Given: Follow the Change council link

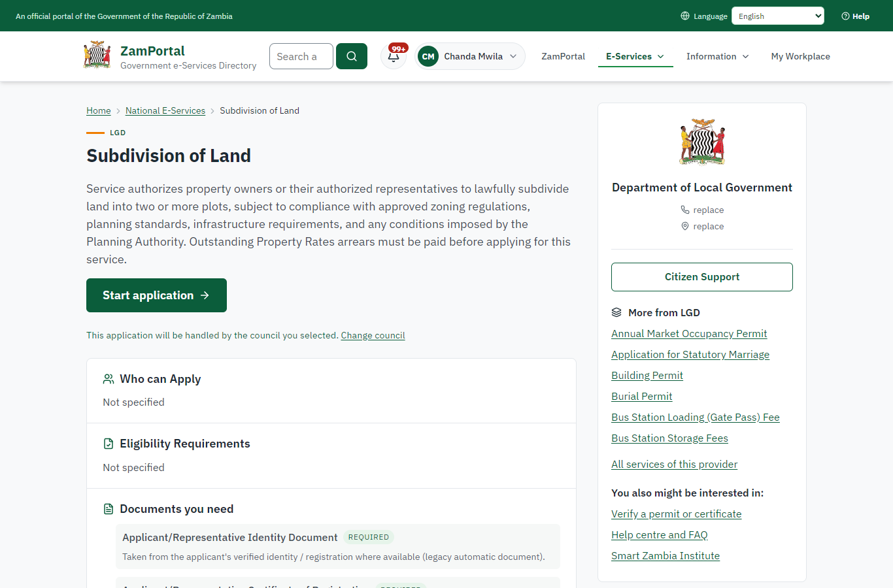Looking at the screenshot, I should click(373, 335).
